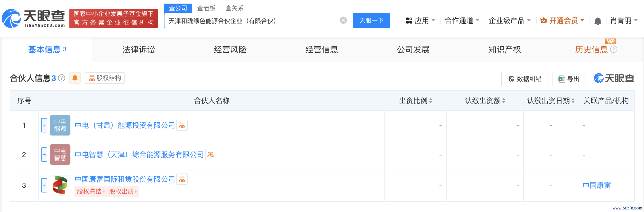Sort by 出资比例 column arrows
Viewport: 644px width, 212px height.
point(431,101)
